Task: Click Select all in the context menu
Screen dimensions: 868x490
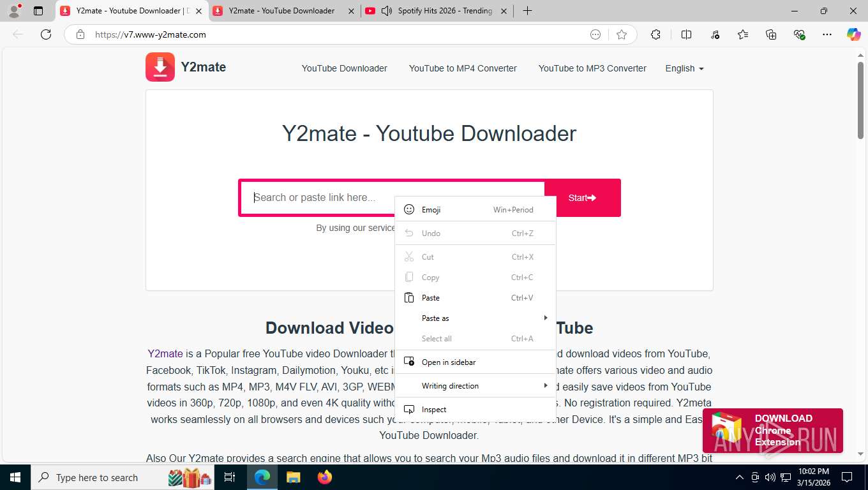Action: coord(475,338)
